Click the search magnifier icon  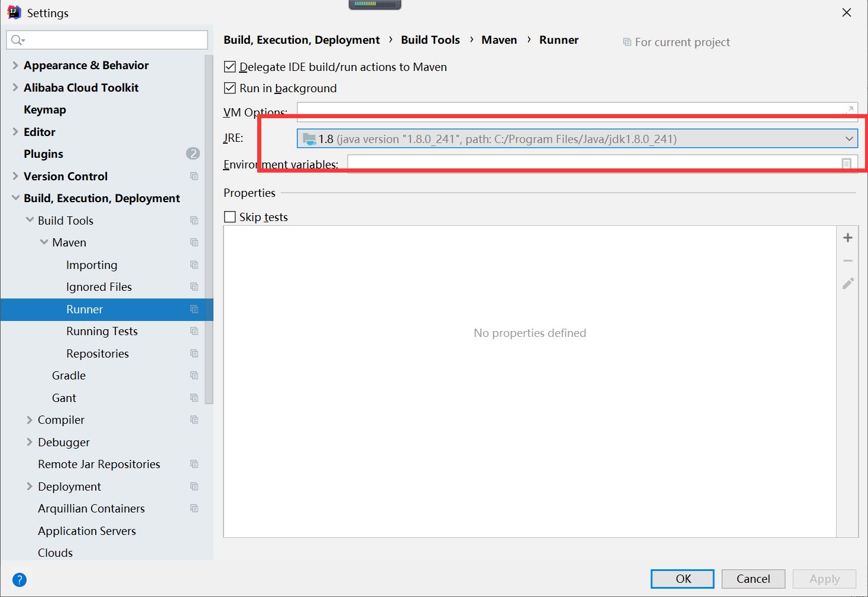pyautogui.click(x=17, y=40)
